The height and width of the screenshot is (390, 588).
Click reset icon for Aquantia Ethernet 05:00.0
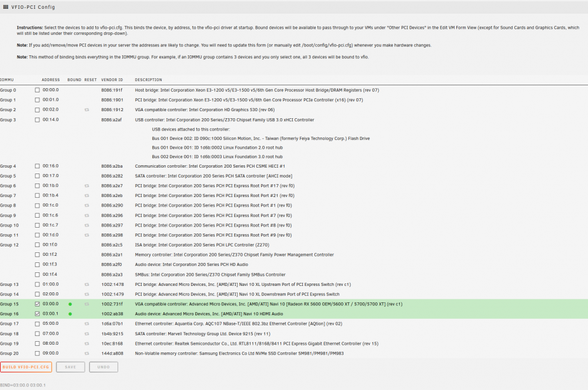86,324
